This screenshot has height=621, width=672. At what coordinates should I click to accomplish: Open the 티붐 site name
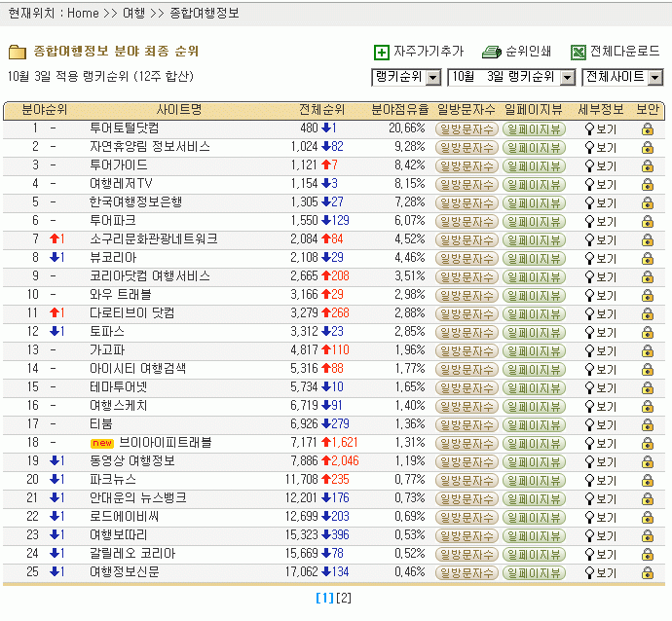[101, 424]
